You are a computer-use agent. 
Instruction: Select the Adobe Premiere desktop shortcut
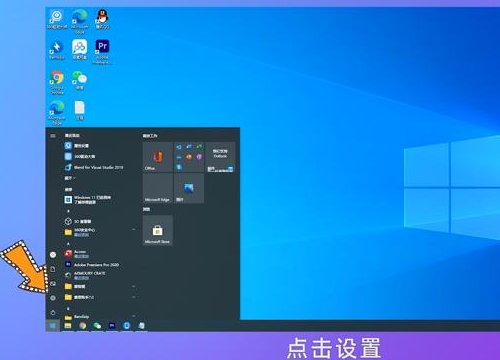pyautogui.click(x=102, y=52)
